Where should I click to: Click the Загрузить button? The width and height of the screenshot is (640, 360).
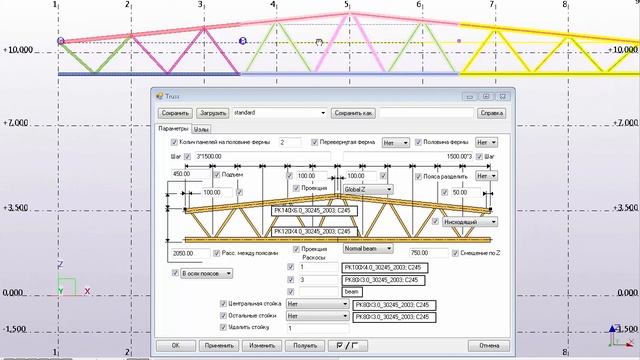coord(213,113)
